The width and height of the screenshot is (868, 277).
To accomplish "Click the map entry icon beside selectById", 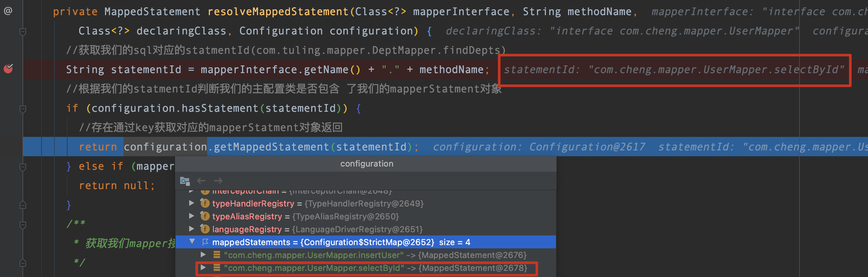I will coord(217,268).
